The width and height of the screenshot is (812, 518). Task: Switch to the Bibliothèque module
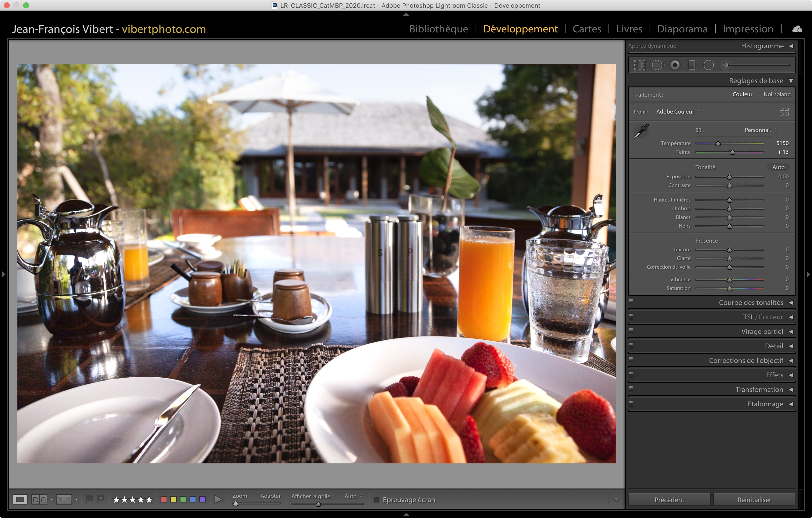pos(438,29)
